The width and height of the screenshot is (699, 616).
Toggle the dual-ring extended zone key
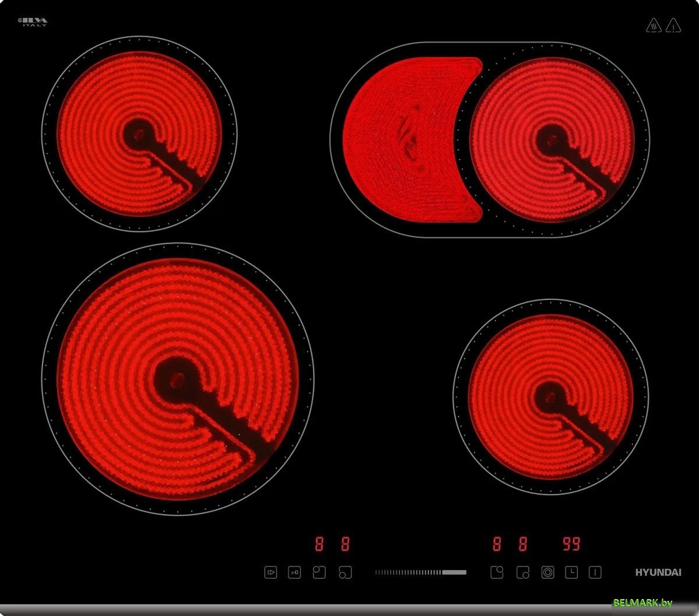click(x=548, y=572)
